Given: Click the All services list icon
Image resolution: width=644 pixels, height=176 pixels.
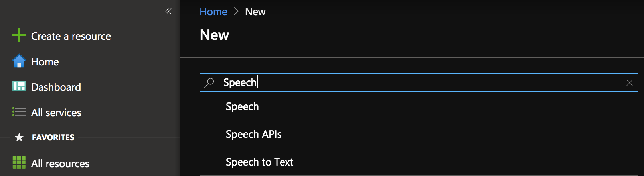Looking at the screenshot, I should coord(19,112).
